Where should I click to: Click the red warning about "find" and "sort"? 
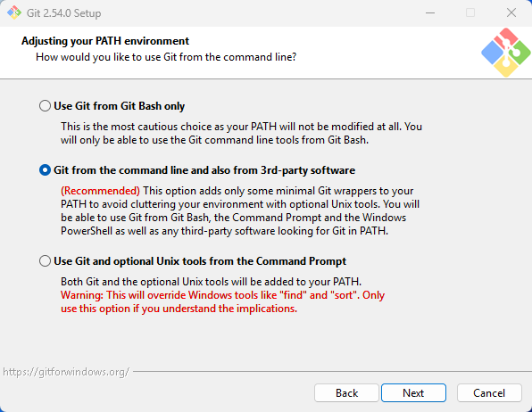coord(222,301)
